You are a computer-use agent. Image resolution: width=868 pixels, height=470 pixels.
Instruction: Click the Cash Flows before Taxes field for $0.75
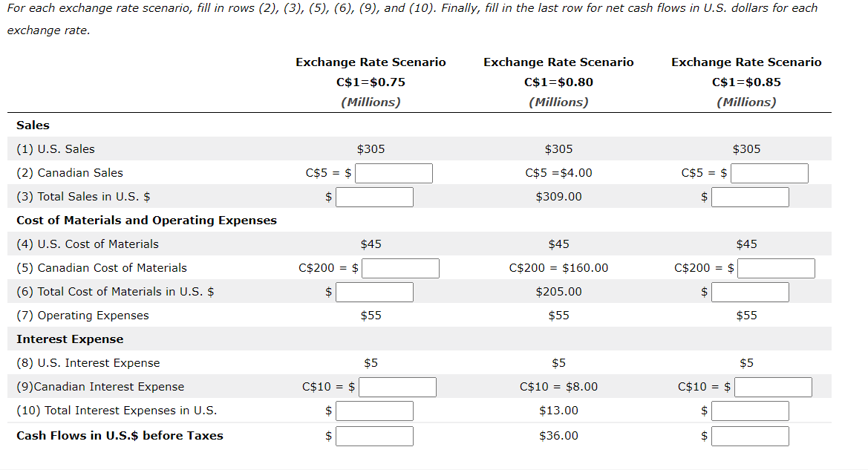pyautogui.click(x=375, y=435)
